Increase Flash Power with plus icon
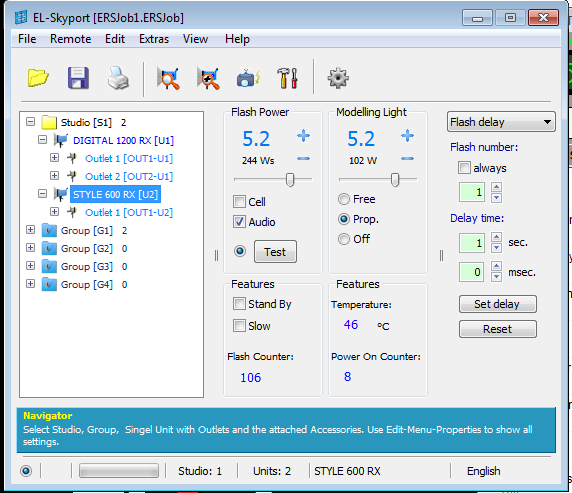The height and width of the screenshot is (493, 572). point(303,136)
